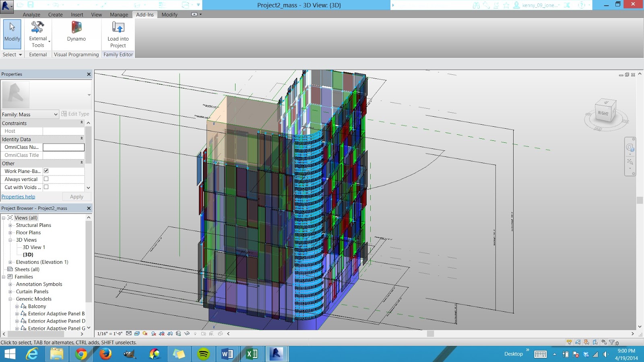Viewport: 644px width, 362px height.
Task: Click the RIGHT face of the ViewCube
Action: coord(603,113)
